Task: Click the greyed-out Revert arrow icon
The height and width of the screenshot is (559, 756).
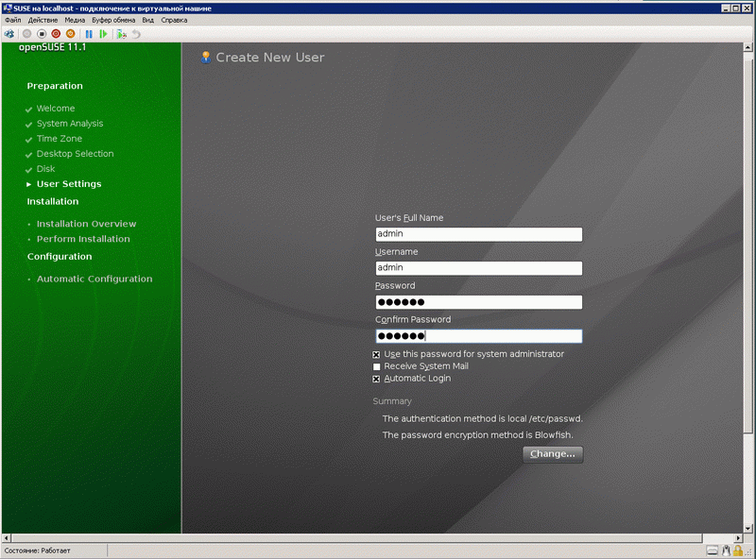Action: pos(136,34)
